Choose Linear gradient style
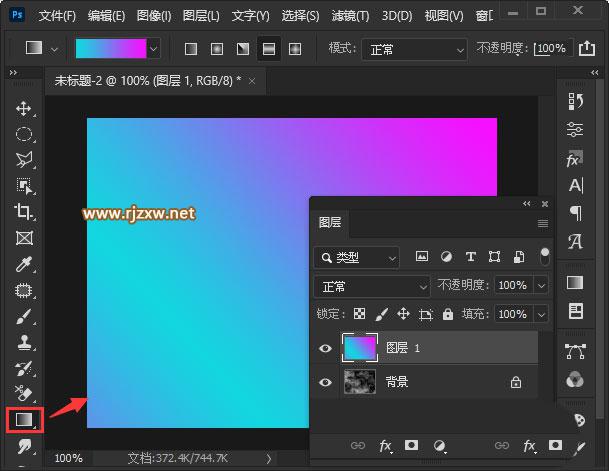 (191, 49)
